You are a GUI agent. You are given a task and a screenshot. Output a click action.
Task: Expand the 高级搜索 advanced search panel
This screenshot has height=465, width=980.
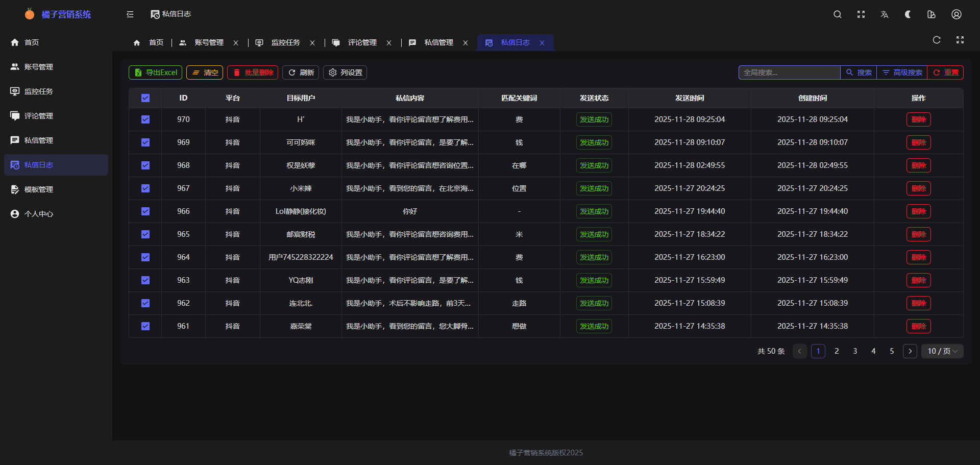click(902, 72)
